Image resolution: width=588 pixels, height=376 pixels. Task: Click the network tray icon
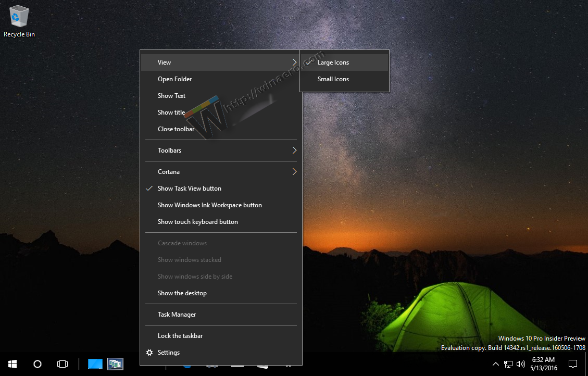point(508,364)
